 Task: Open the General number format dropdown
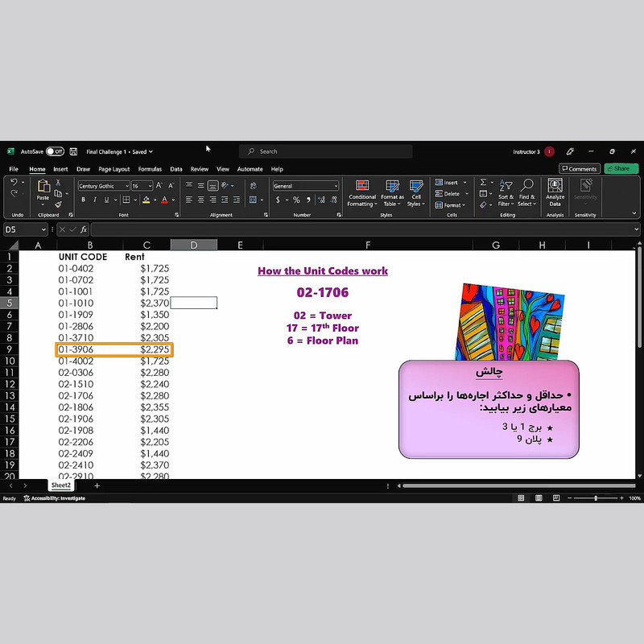[x=335, y=186]
